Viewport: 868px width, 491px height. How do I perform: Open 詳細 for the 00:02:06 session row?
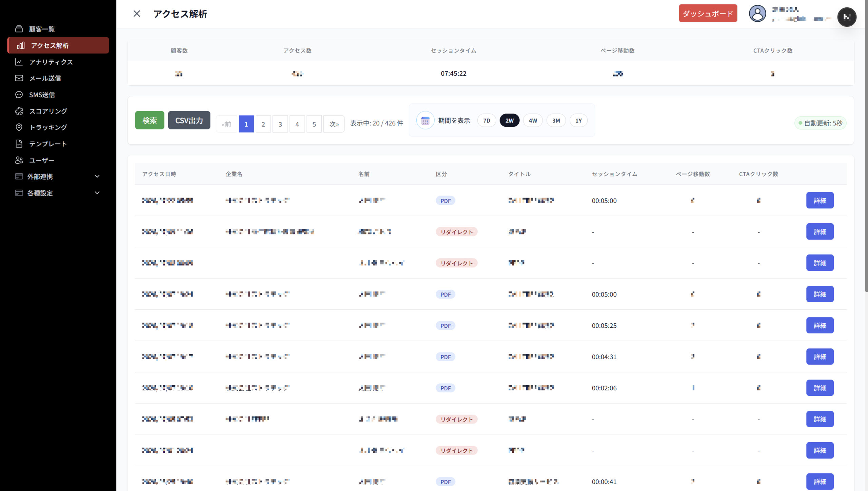[820, 388]
